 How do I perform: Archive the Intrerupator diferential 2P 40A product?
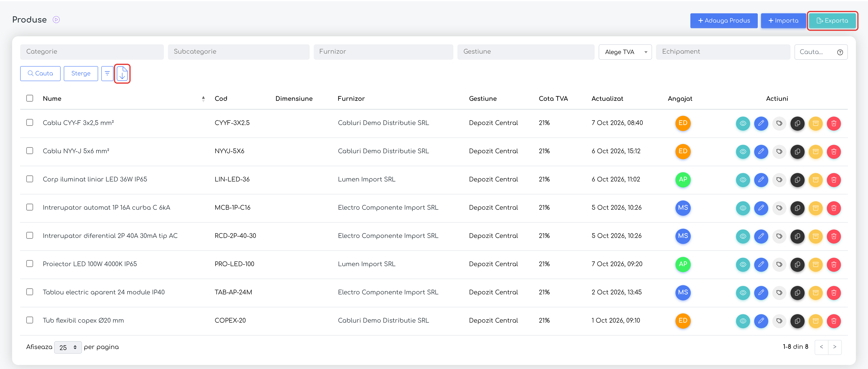816,236
